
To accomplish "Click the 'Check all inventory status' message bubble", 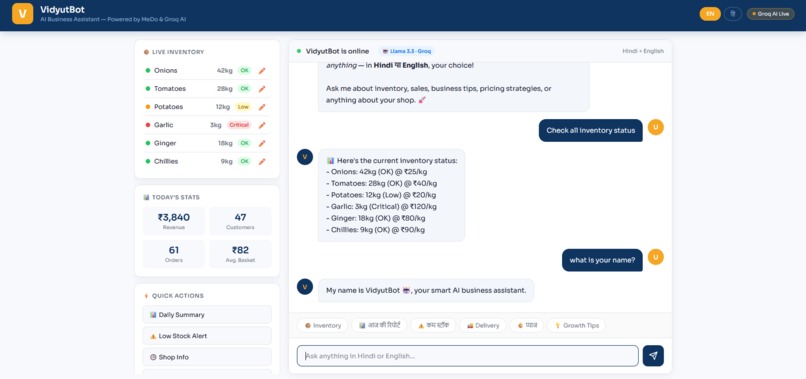I will pos(591,131).
